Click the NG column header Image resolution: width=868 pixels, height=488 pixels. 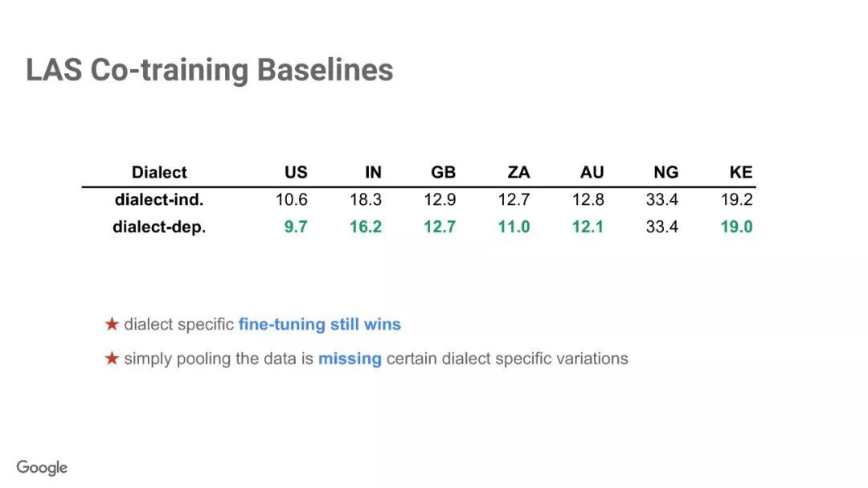666,172
